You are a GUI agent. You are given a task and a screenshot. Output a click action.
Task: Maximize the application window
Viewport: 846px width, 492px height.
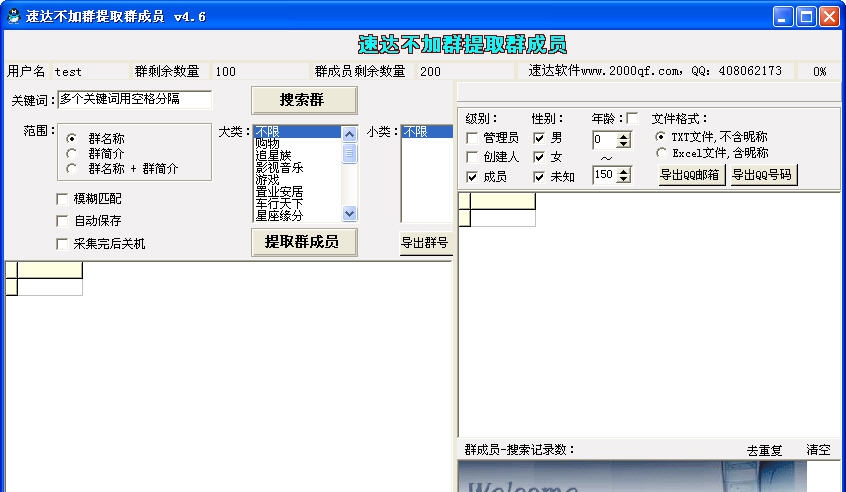tap(806, 16)
